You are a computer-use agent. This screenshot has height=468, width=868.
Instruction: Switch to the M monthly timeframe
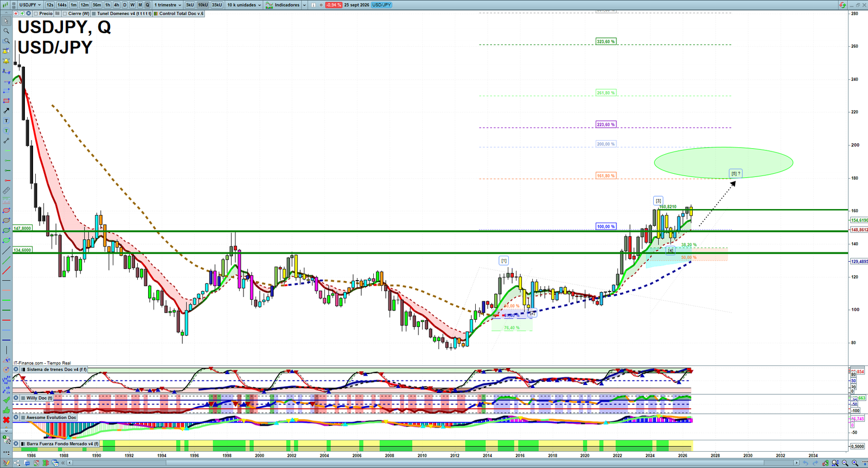pyautogui.click(x=140, y=5)
